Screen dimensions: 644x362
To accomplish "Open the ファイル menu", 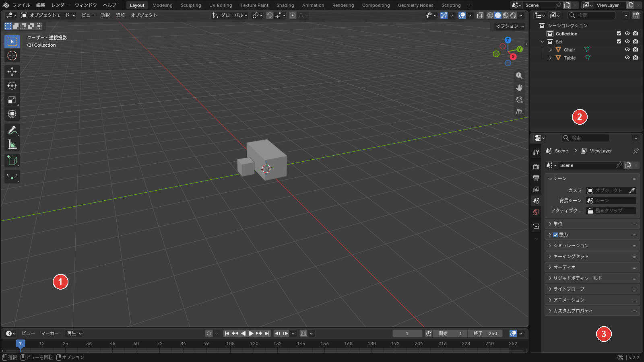I will pyautogui.click(x=21, y=5).
